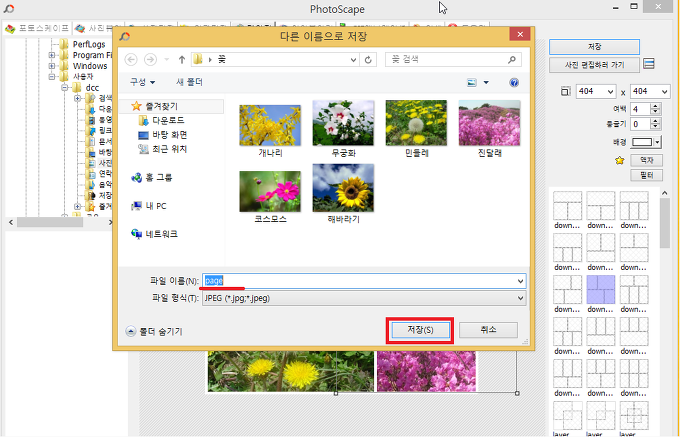The height and width of the screenshot is (437, 680).
Task: Change the view with the view icon
Action: click(472, 82)
